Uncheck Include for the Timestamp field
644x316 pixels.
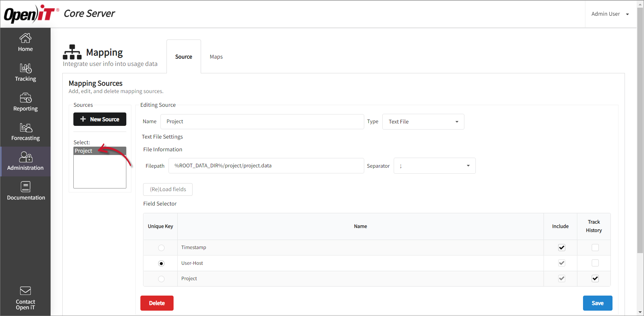[562, 248]
